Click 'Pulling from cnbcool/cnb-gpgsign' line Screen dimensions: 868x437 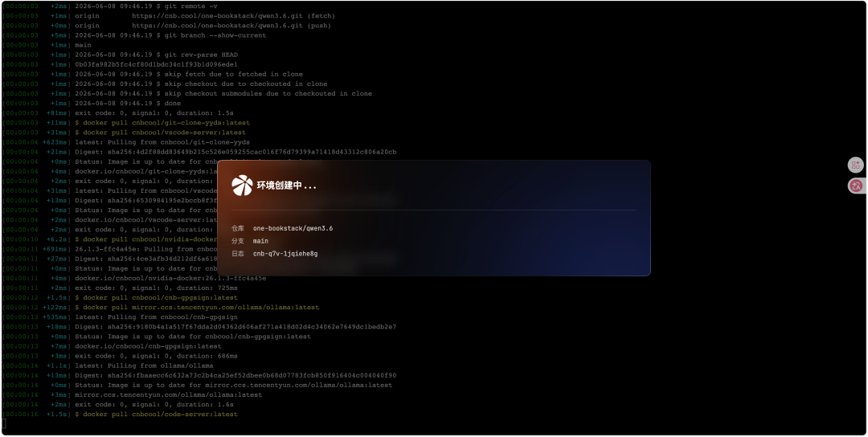tap(156, 317)
